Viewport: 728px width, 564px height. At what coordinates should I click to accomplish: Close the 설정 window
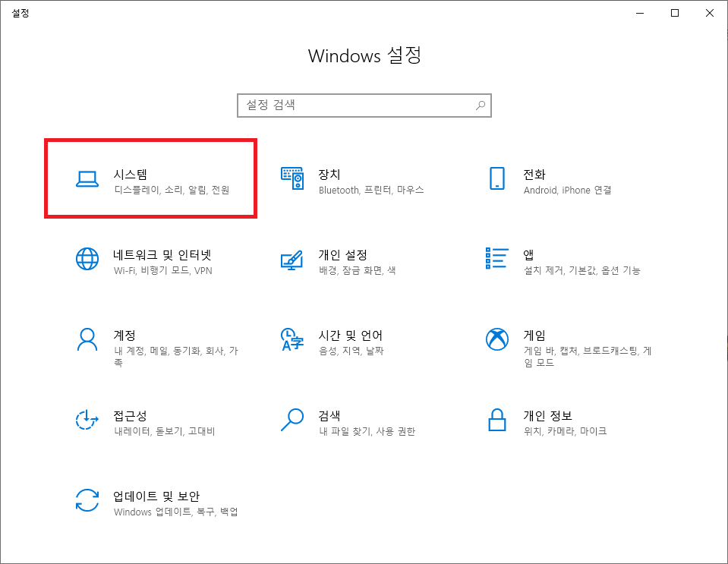coord(710,13)
